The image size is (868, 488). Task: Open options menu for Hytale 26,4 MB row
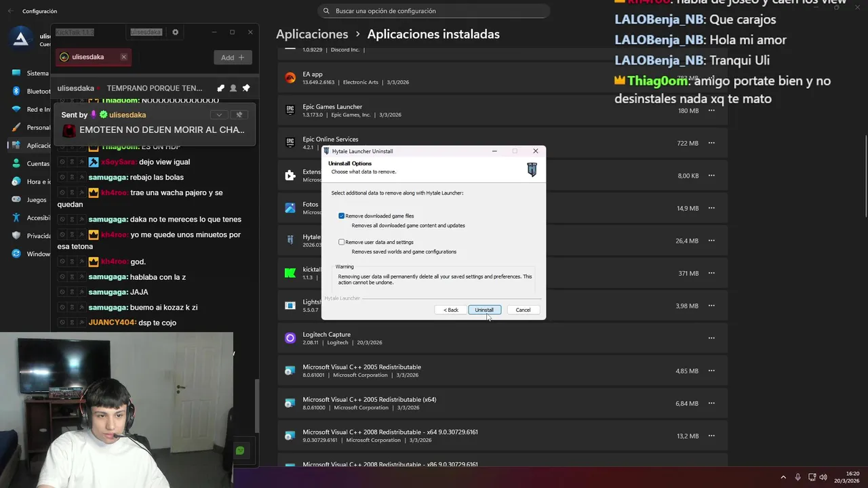click(711, 241)
